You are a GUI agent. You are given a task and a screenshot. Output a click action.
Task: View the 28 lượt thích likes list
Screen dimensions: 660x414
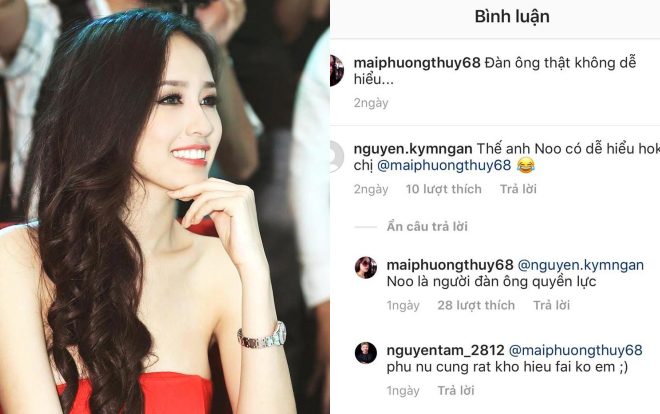[x=476, y=305]
